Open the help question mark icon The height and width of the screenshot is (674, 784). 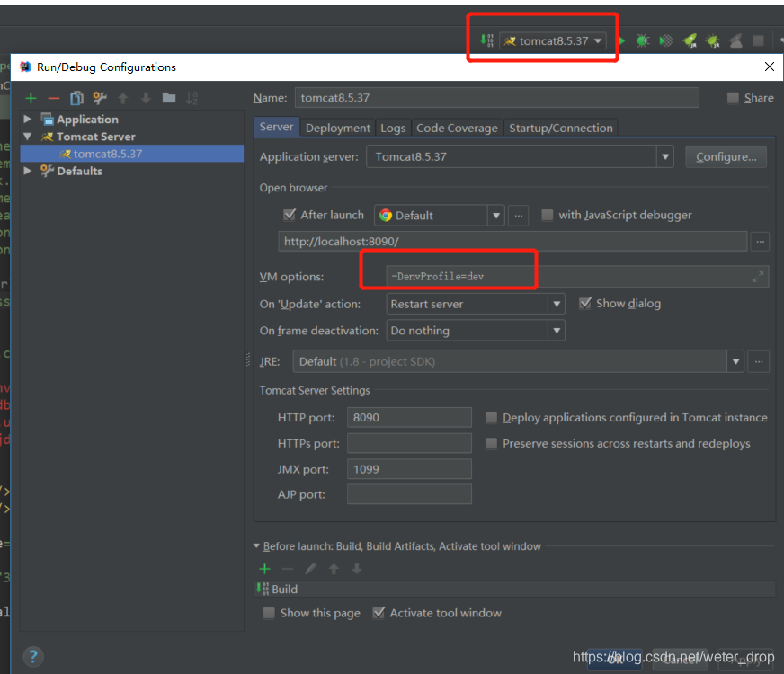(33, 657)
